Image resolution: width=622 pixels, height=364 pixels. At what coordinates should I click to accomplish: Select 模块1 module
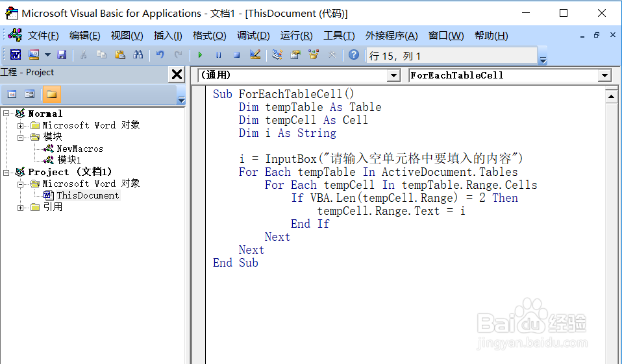pos(69,160)
